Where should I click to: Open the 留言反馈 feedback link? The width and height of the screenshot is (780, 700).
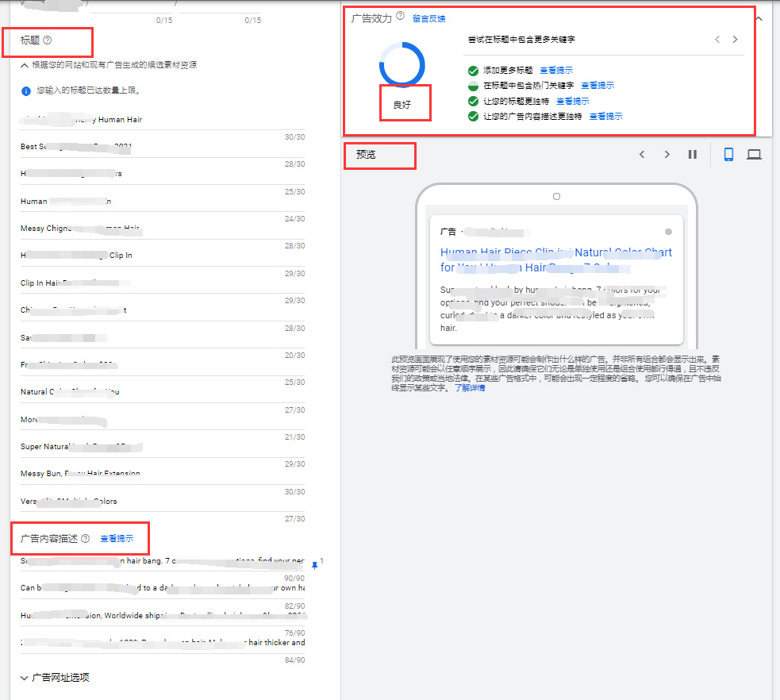428,18
